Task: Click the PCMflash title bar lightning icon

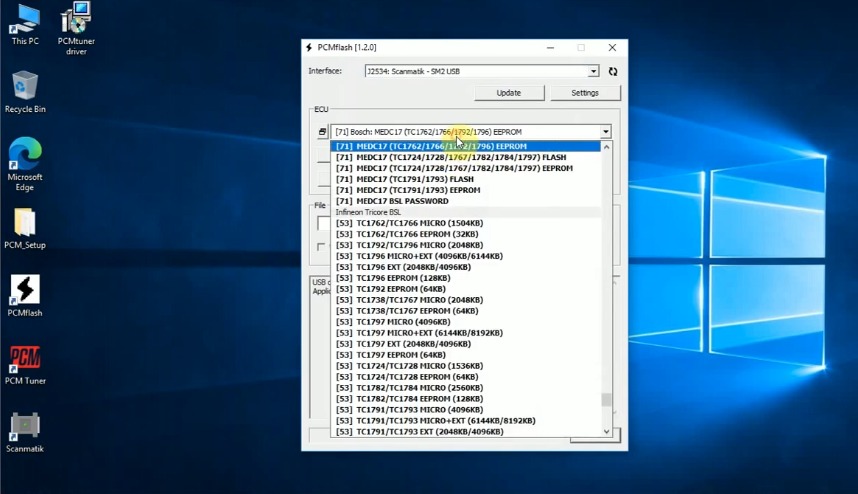Action: point(309,48)
